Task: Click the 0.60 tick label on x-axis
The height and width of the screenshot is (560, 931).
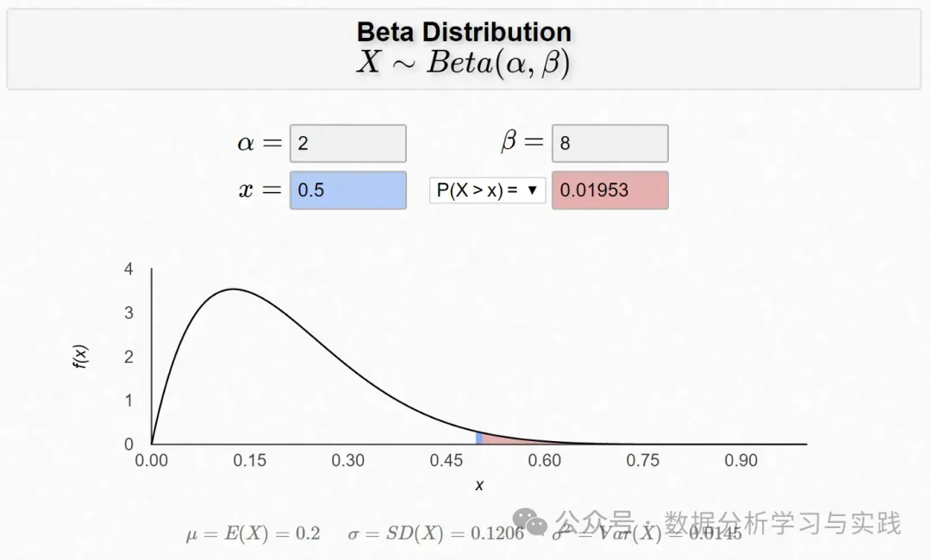Action: point(545,461)
